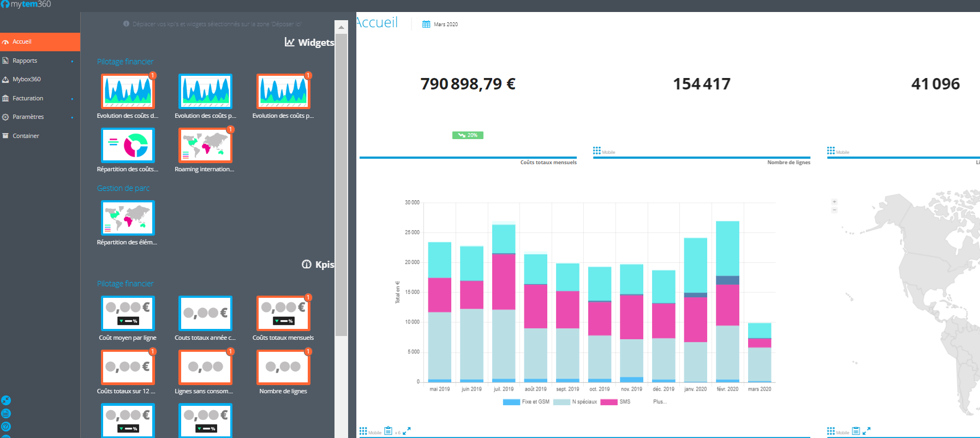Click the Mybox360 icon
Viewport: 980px width, 438px height.
(5, 79)
